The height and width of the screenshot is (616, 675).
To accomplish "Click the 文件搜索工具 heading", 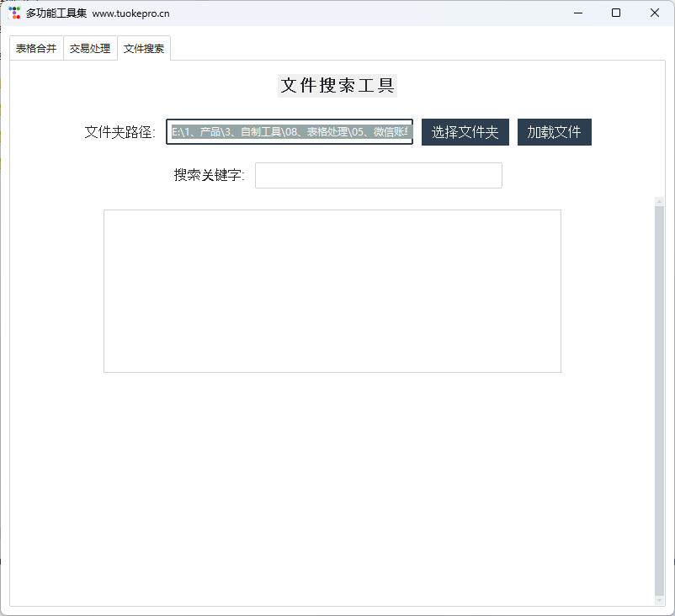I will click(x=337, y=85).
